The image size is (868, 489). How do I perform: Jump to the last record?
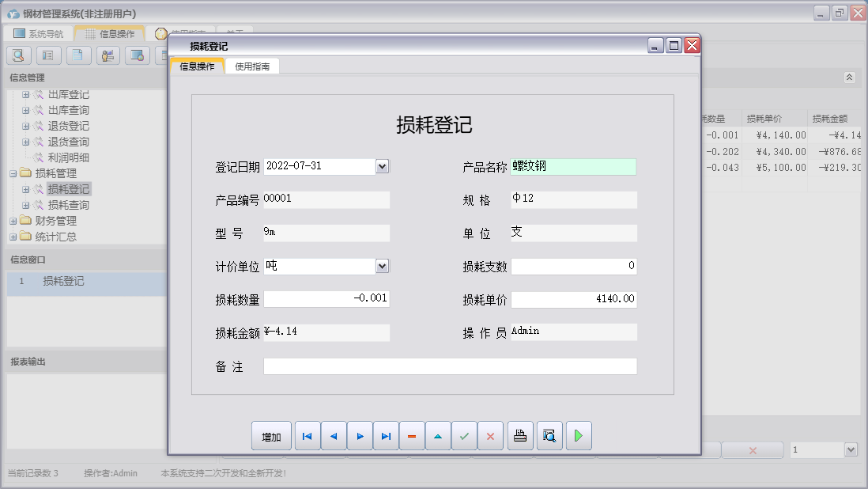(x=385, y=435)
